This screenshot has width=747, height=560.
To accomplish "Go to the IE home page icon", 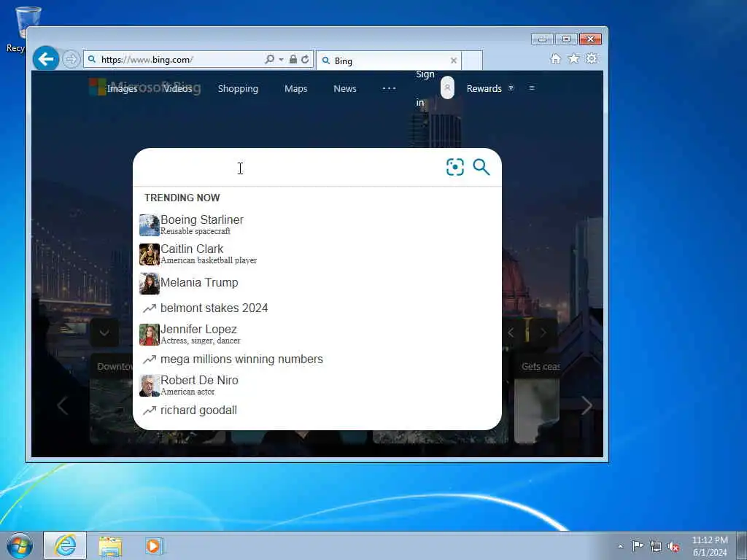I will click(x=555, y=58).
